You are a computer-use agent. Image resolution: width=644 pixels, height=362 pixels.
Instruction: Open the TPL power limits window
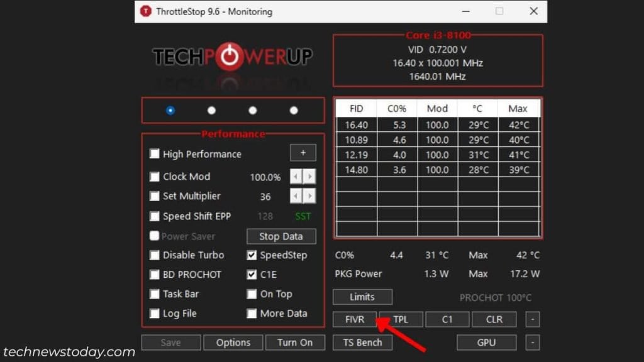coord(401,319)
